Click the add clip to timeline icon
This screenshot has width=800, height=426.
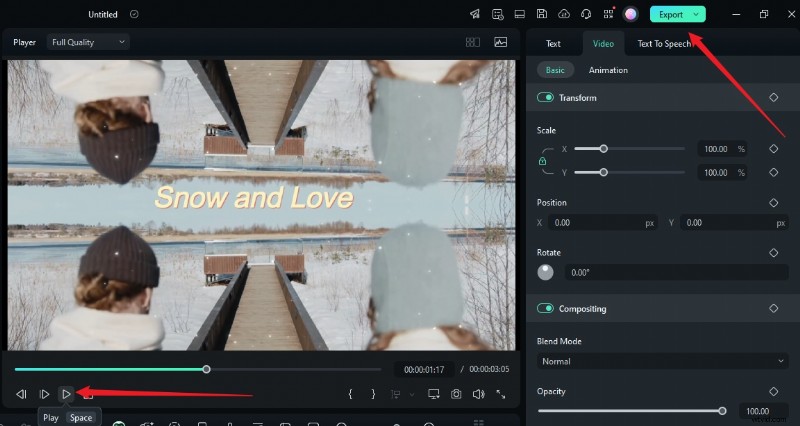[x=395, y=394]
